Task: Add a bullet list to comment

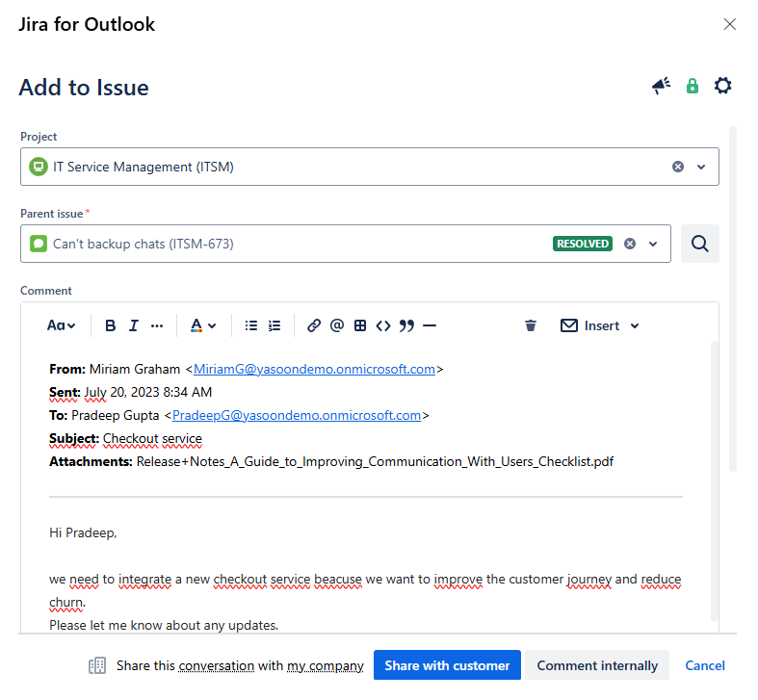Action: click(251, 325)
